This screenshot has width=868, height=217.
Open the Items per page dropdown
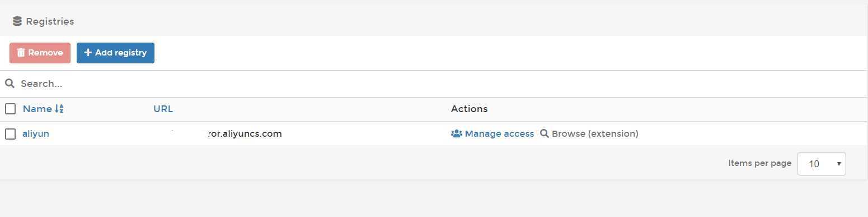click(x=821, y=164)
